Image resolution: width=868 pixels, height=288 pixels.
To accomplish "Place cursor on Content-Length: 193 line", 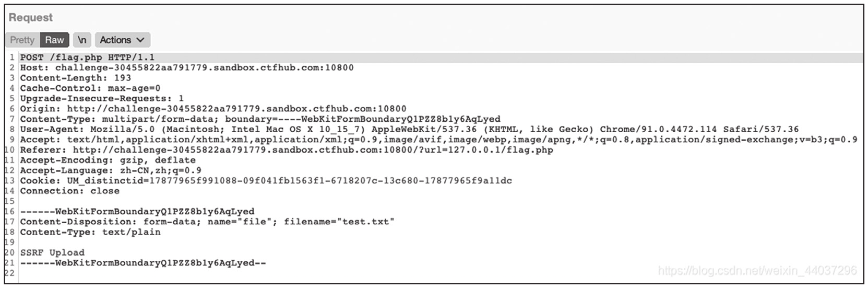I will (x=75, y=78).
